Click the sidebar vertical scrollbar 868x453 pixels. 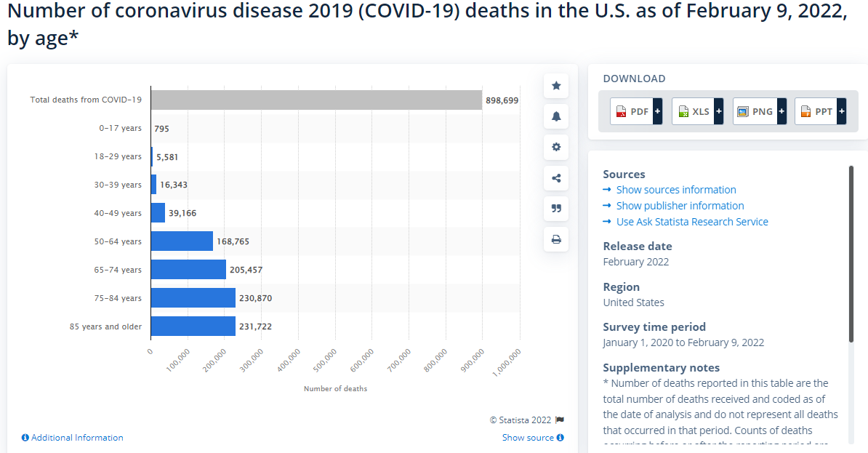click(851, 254)
